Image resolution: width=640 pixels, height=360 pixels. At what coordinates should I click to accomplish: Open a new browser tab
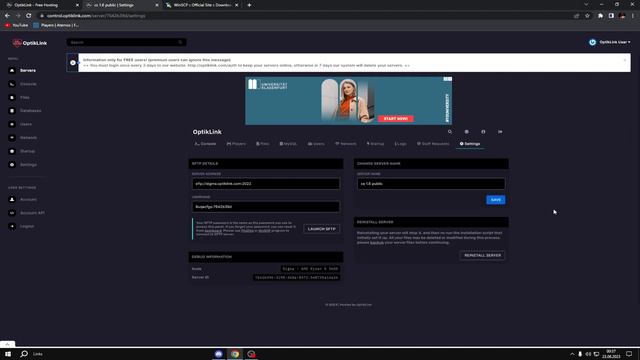tap(249, 5)
